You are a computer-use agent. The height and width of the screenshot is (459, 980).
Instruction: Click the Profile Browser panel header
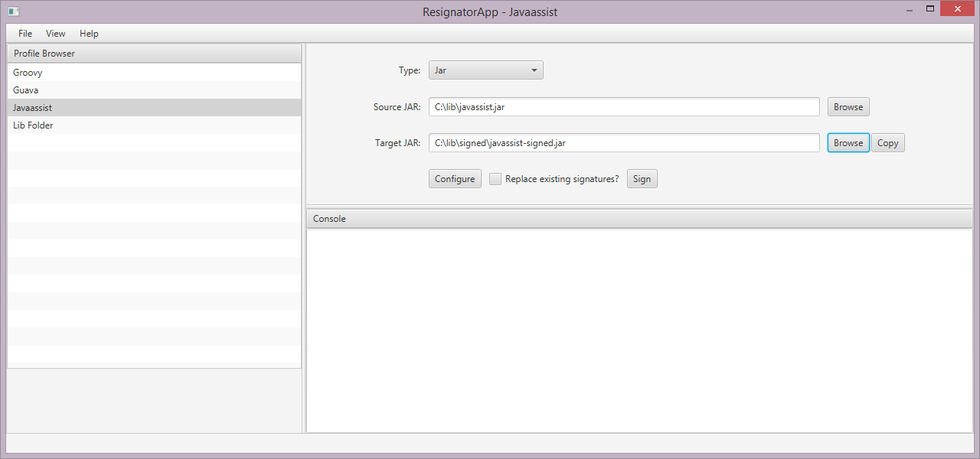(154, 54)
